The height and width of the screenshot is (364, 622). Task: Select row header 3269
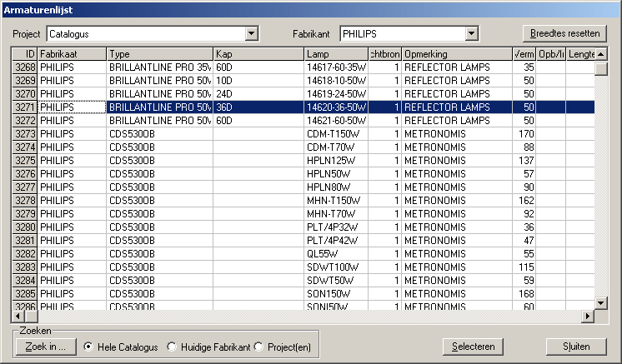(x=24, y=81)
